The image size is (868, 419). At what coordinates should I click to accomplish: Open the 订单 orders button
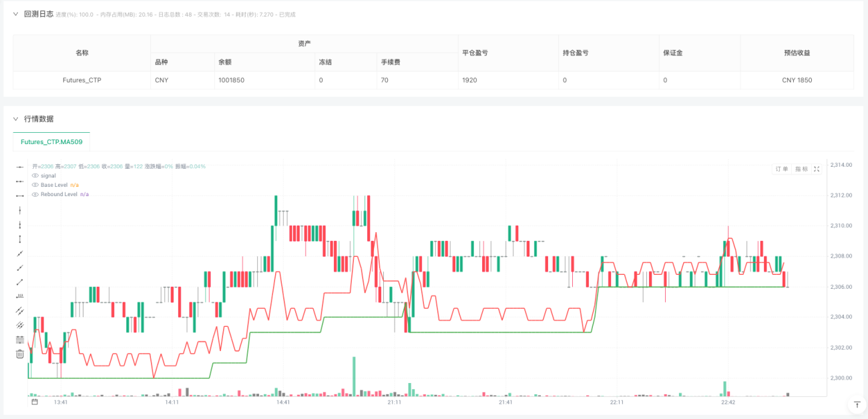pos(781,169)
